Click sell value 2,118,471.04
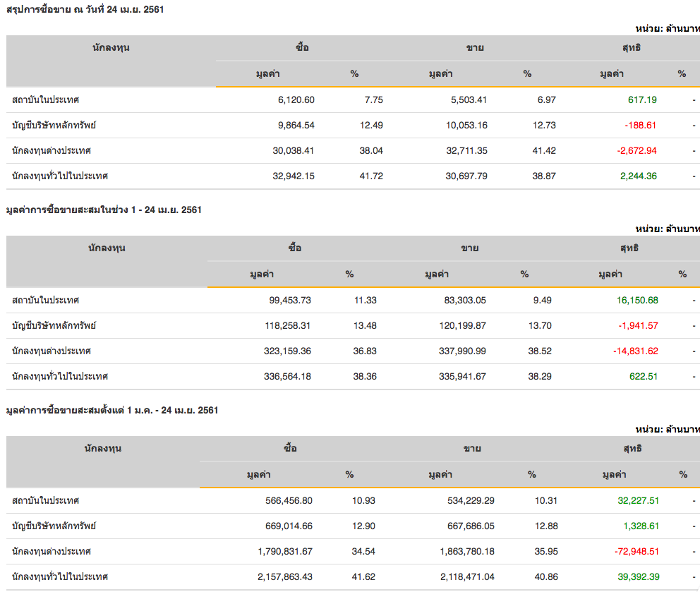700x592 pixels. [x=467, y=577]
